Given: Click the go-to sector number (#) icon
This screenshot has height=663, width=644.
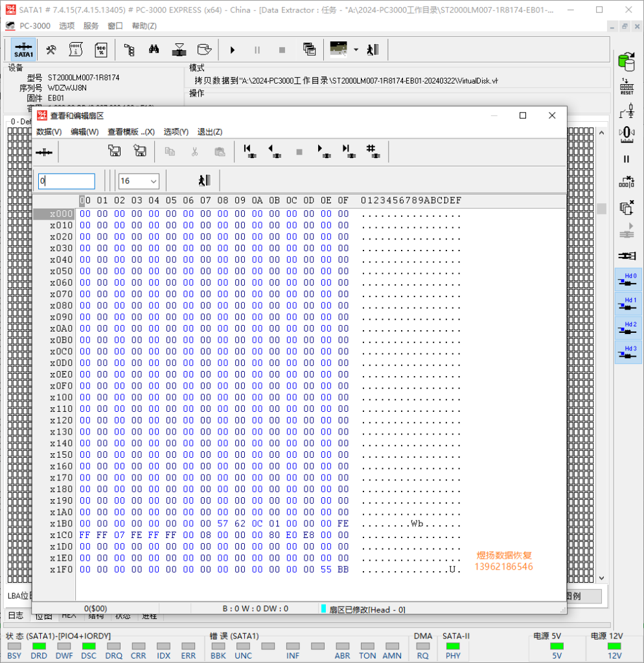Looking at the screenshot, I should click(x=373, y=151).
